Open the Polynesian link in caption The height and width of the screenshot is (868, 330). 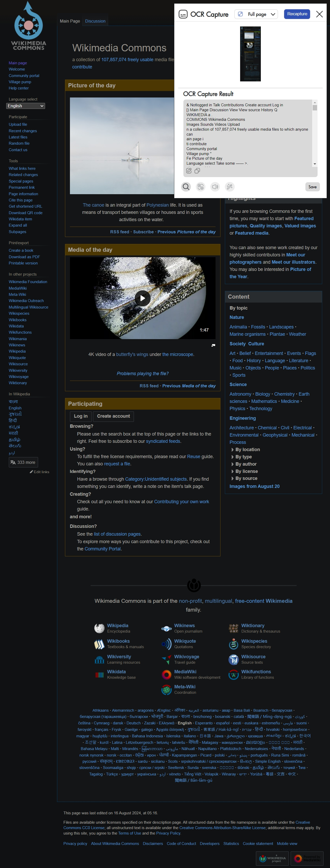157,205
